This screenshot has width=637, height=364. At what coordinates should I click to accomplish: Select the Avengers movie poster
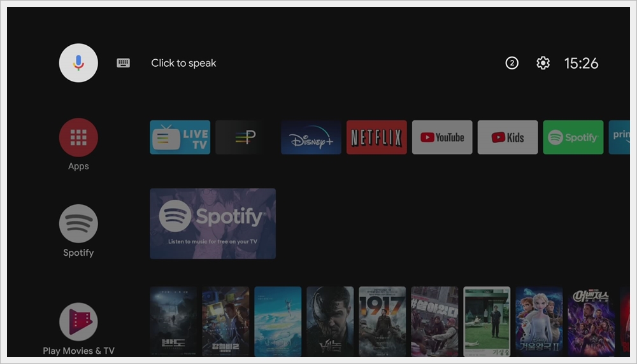click(x=592, y=322)
